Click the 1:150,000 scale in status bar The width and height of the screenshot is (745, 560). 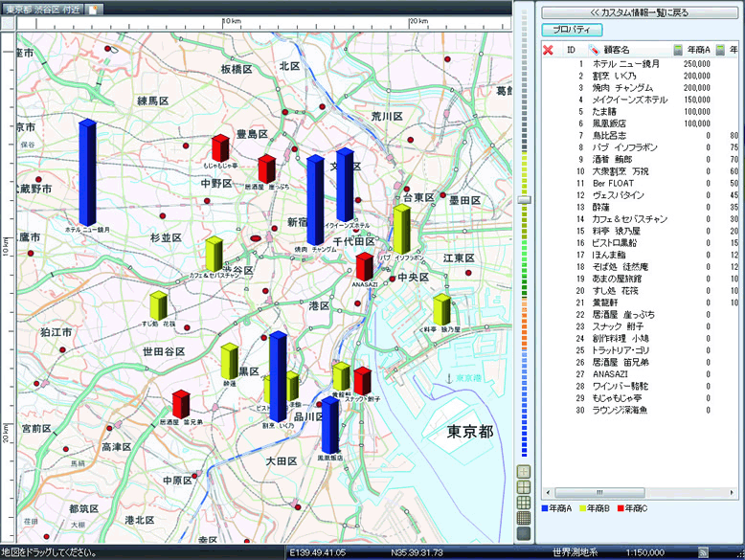(x=644, y=552)
